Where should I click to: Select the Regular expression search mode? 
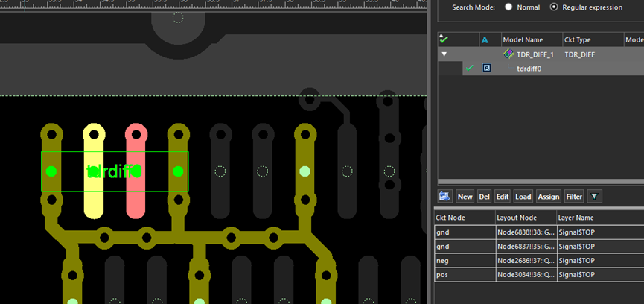(x=554, y=7)
